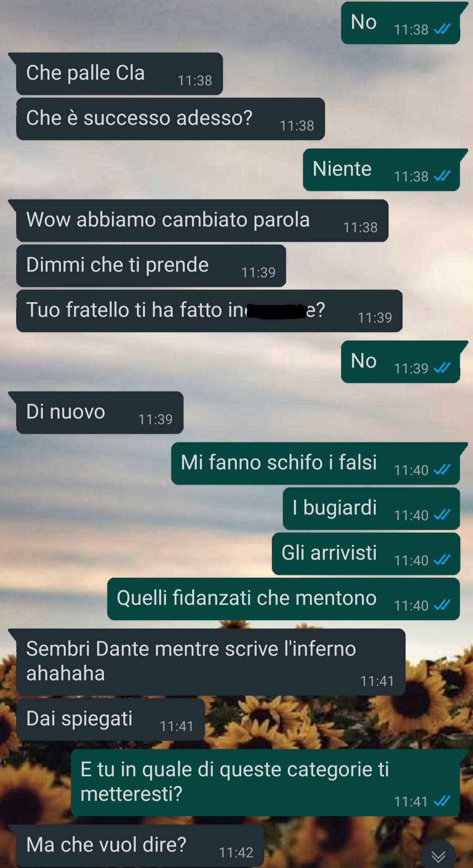Tap double-check on 'Quelli fidanzati che mentono'
473x868 pixels.
pyautogui.click(x=442, y=605)
